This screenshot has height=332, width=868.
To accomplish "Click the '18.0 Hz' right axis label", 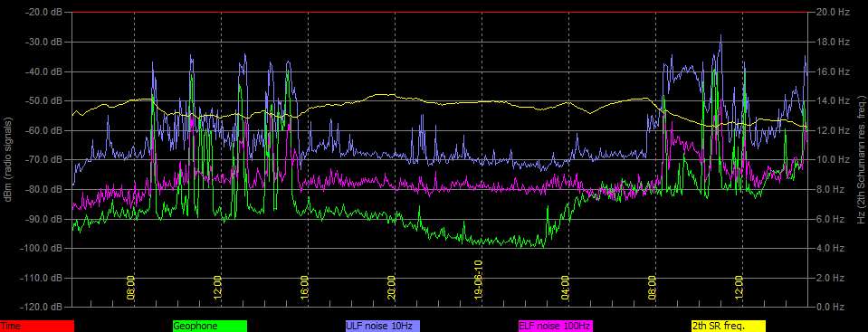I will tap(833, 42).
